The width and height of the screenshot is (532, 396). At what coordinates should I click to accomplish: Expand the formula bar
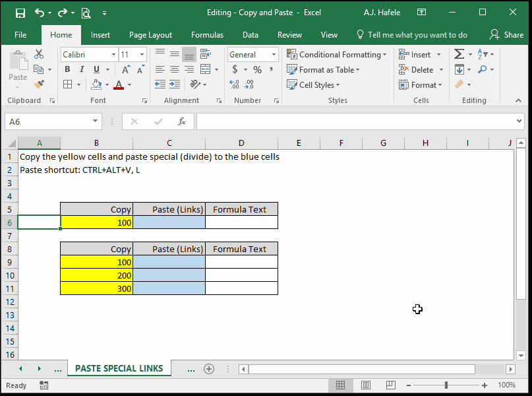[519, 121]
